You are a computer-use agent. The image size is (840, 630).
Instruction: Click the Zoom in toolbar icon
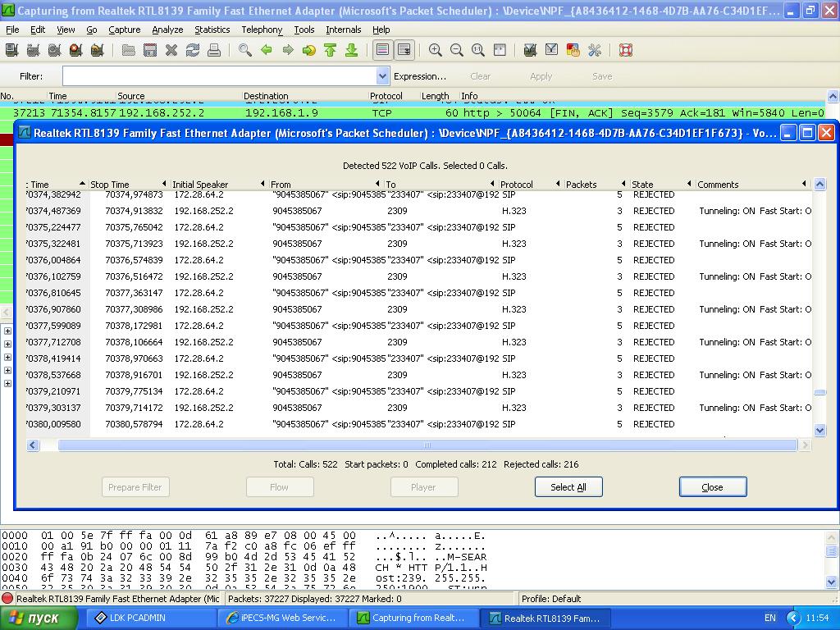[436, 51]
